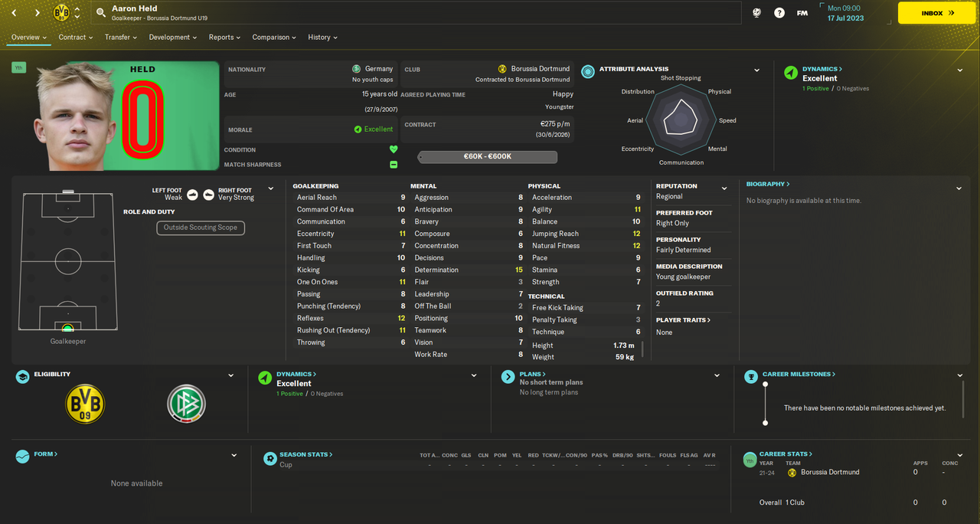Open the Reports menu
Viewport: 980px width, 524px height.
click(x=224, y=37)
